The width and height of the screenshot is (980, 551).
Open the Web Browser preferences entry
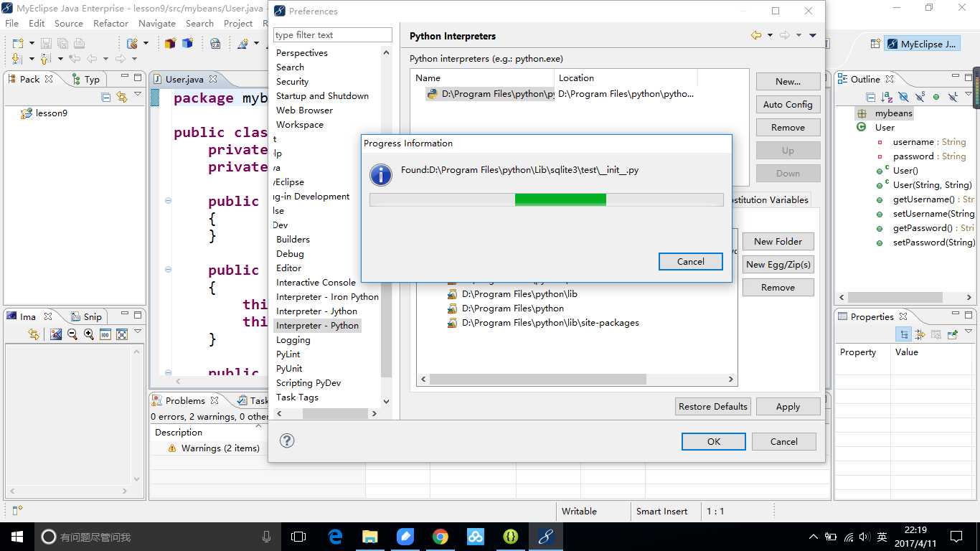pos(304,110)
